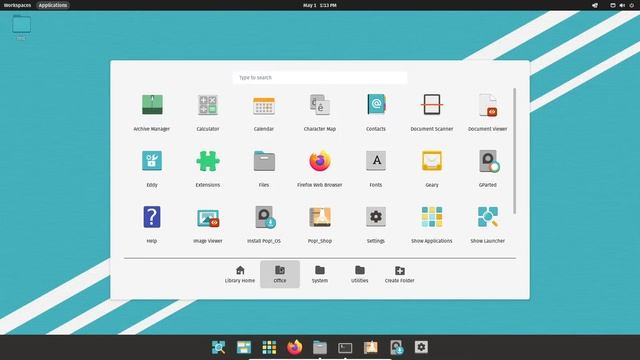Click the dock applications grid icon
640x360 pixels.
269,347
